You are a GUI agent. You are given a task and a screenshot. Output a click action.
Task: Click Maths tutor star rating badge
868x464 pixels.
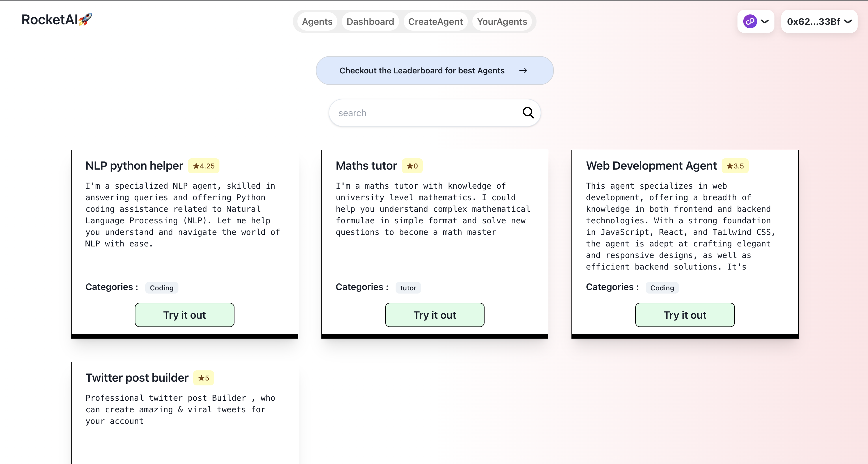412,166
